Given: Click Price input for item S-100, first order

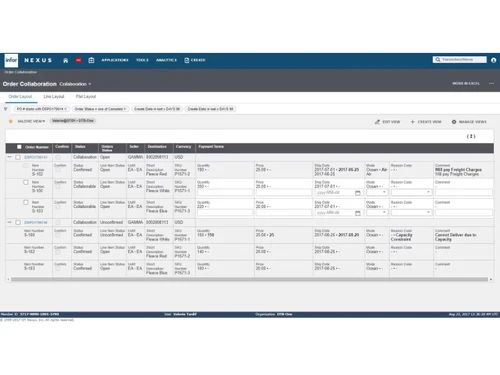Looking at the screenshot, I should (284, 193).
